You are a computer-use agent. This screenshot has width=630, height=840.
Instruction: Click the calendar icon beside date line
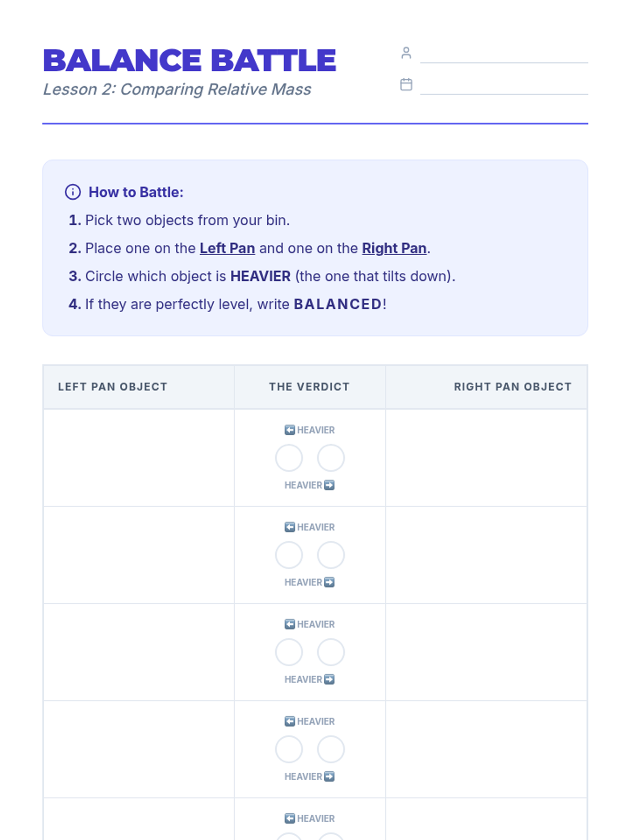(406, 85)
